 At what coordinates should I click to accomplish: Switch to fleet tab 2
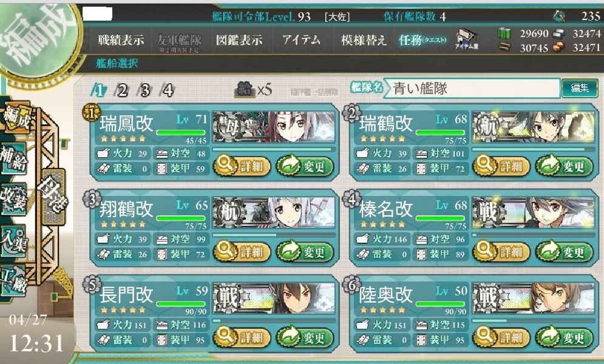coord(122,90)
